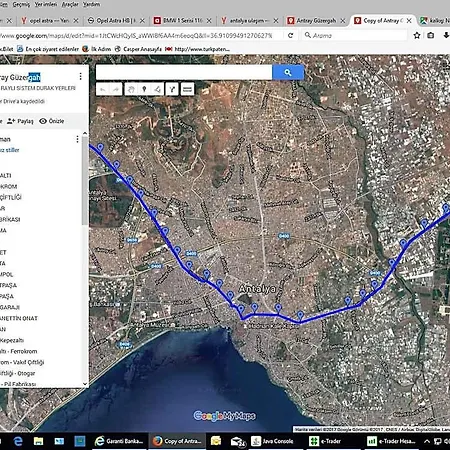The height and width of the screenshot is (450, 450).
Task: Select the measure distances ruler tool
Action: pos(187,89)
